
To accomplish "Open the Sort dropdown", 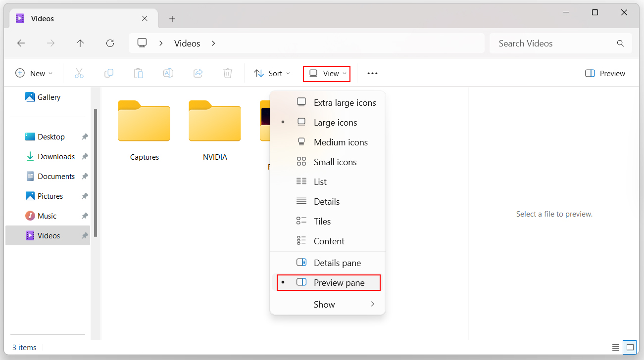I will pyautogui.click(x=271, y=73).
